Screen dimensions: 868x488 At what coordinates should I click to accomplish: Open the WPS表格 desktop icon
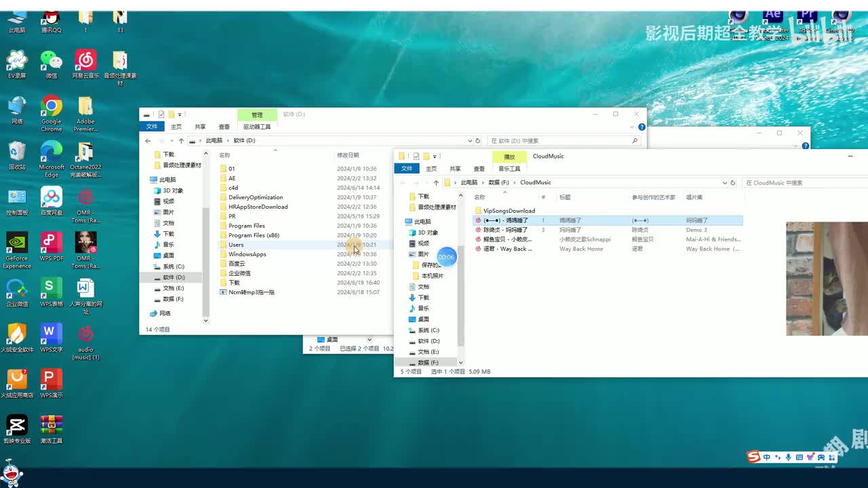pos(52,293)
